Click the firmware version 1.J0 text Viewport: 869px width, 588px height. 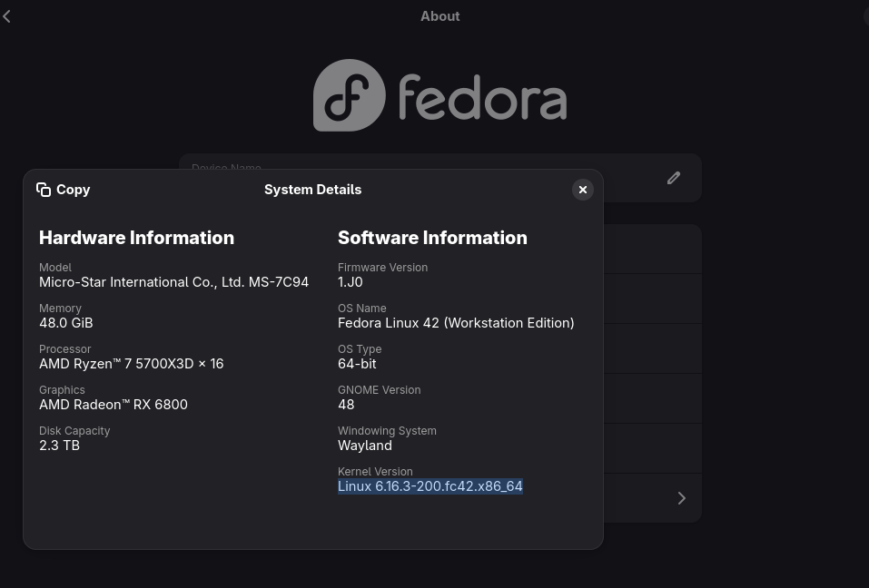(x=351, y=282)
